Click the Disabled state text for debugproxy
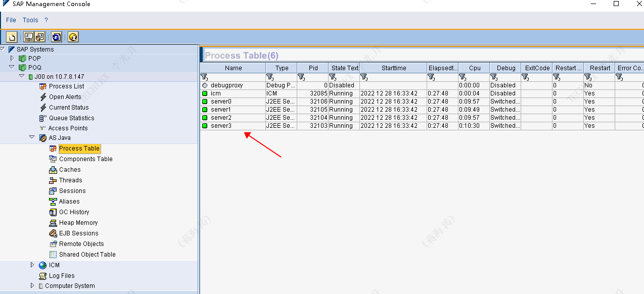 (342, 85)
